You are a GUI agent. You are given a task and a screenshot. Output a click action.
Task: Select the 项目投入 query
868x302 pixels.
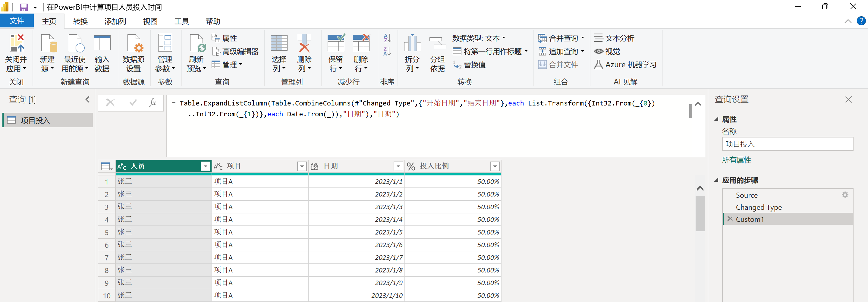[x=48, y=120]
